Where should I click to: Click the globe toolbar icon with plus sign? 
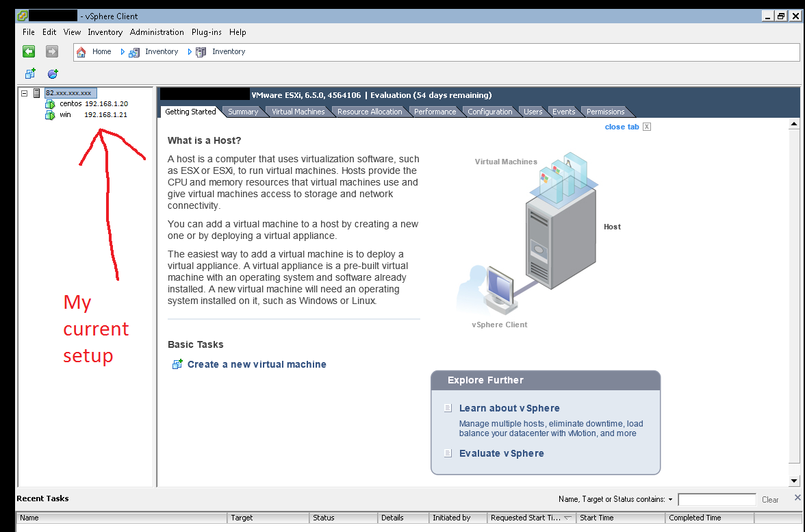(53, 74)
